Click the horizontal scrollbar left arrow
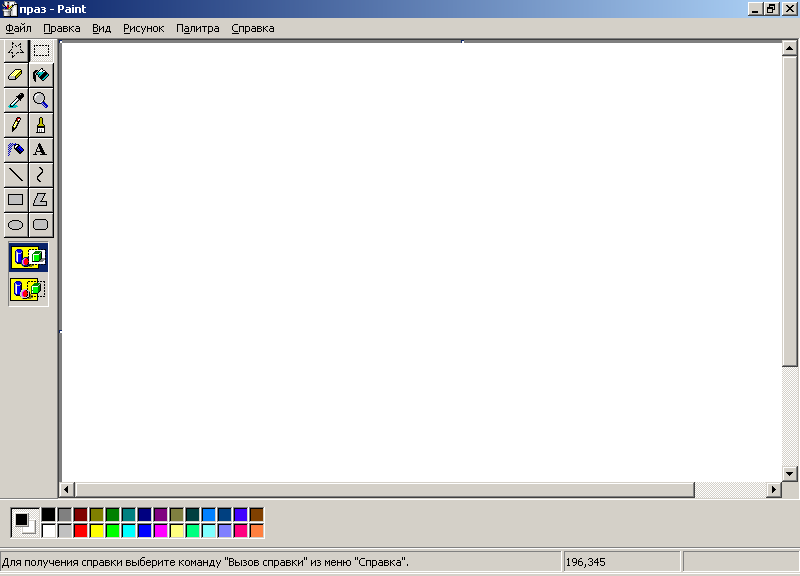 point(66,489)
